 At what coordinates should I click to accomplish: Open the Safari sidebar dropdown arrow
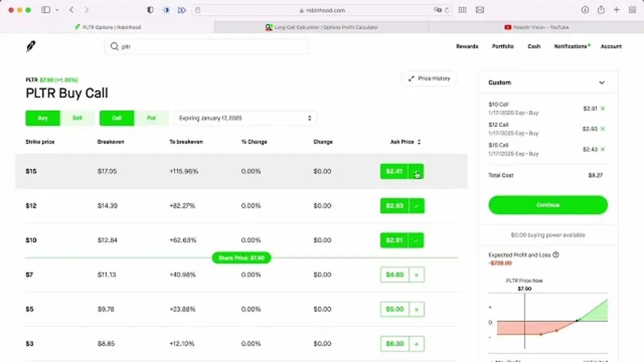coord(56,10)
